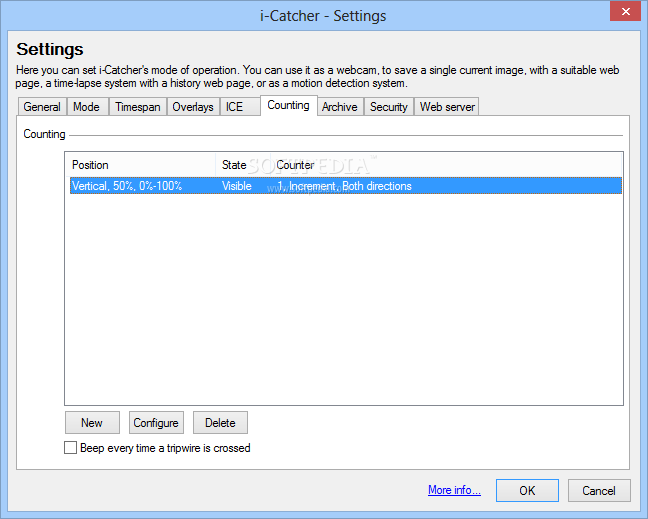Screen dimensions: 648x519
Task: Select the Counting tab
Action: 288,105
